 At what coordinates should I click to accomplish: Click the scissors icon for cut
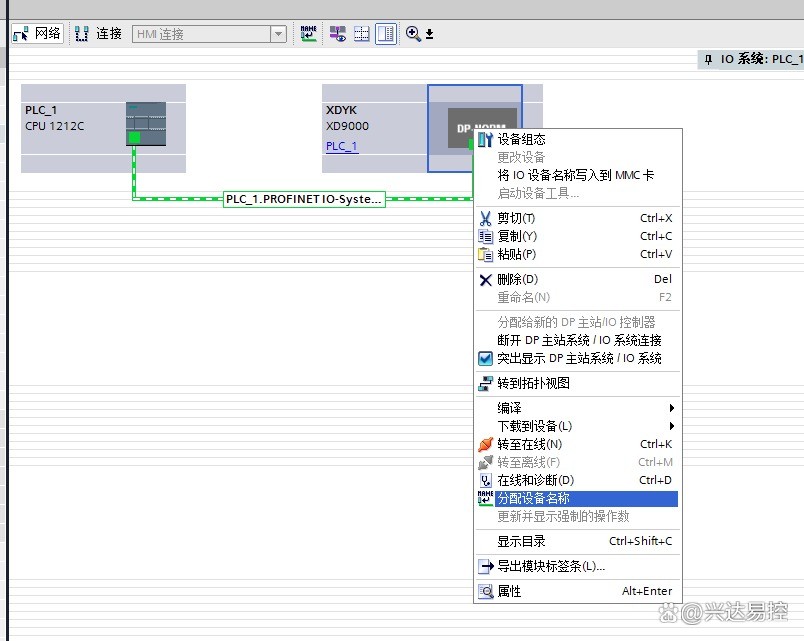(x=485, y=218)
